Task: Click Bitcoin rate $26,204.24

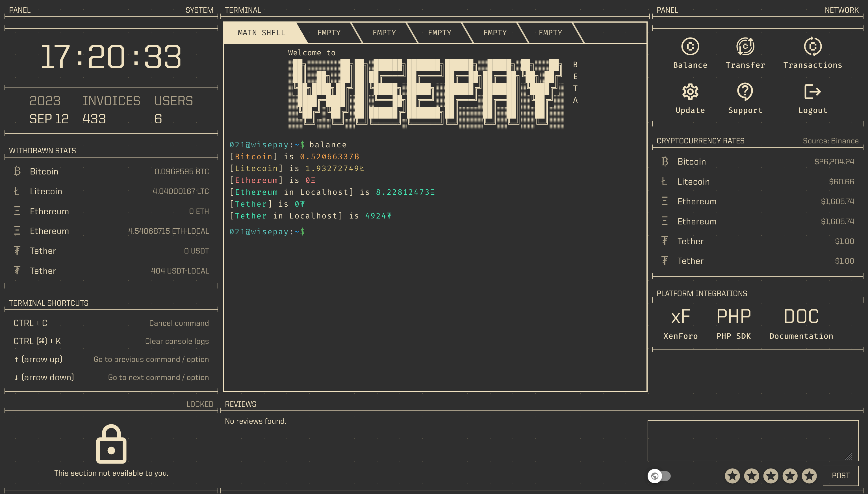Action: pos(834,161)
